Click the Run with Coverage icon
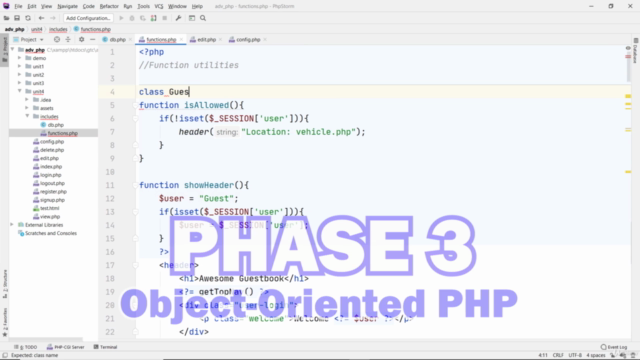This screenshot has height=360, width=640. pos(142,18)
